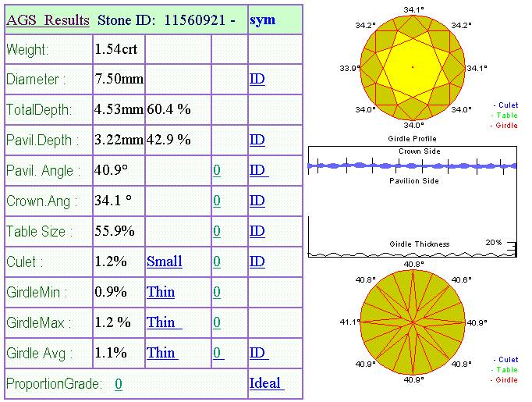This screenshot has height=402, width=532.
Task: Click the Stone ID: 11560921 text
Action: (x=161, y=20)
